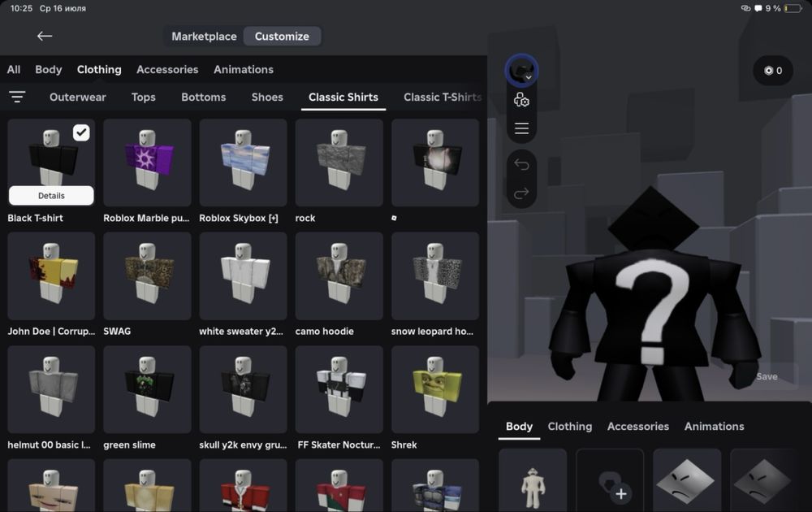Screen dimensions: 812x512
Task: Open Robux balance indicator
Action: point(773,71)
